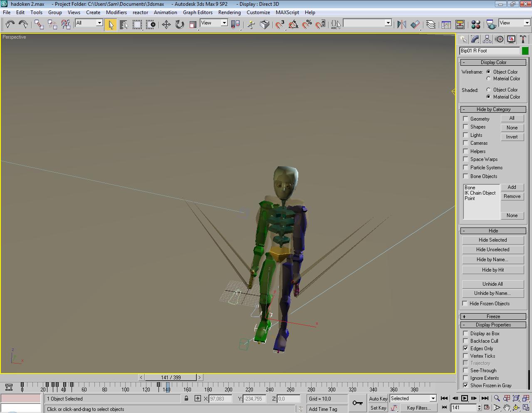Switch to the Create command panel tab
Image resolution: width=532 pixels, height=413 pixels.
tap(463, 39)
